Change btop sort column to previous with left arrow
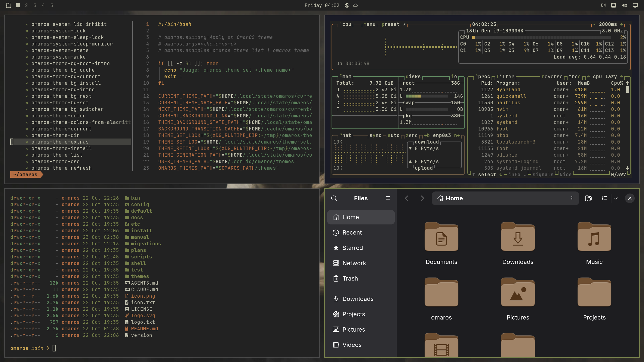The width and height of the screenshot is (644, 362). 588,76
